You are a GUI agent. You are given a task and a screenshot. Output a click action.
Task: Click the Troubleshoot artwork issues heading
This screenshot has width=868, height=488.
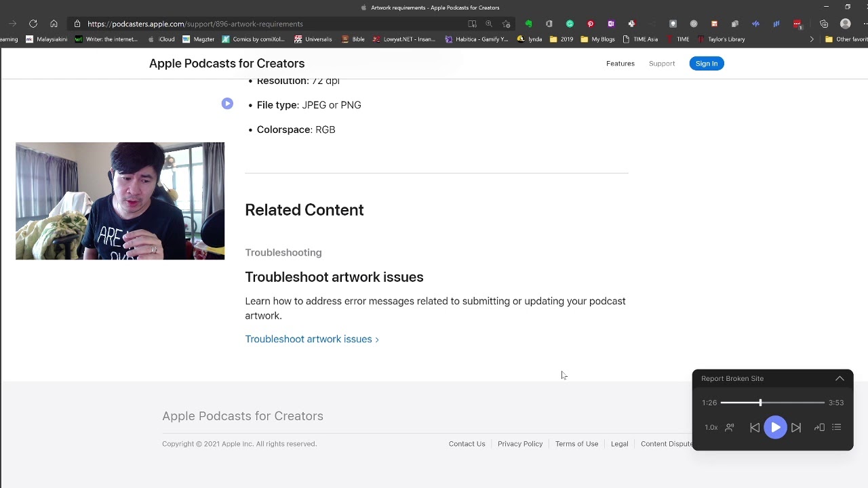coord(334,277)
